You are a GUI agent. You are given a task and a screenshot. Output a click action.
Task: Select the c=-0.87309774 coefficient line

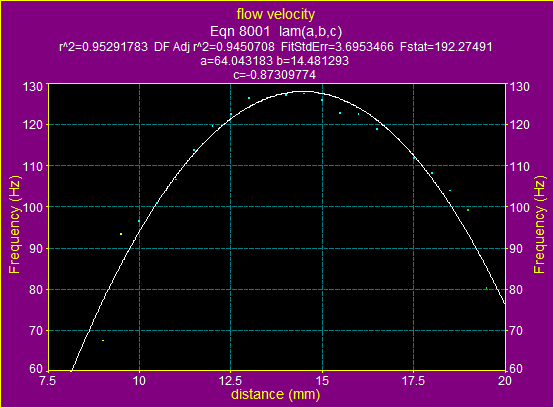coord(275,75)
